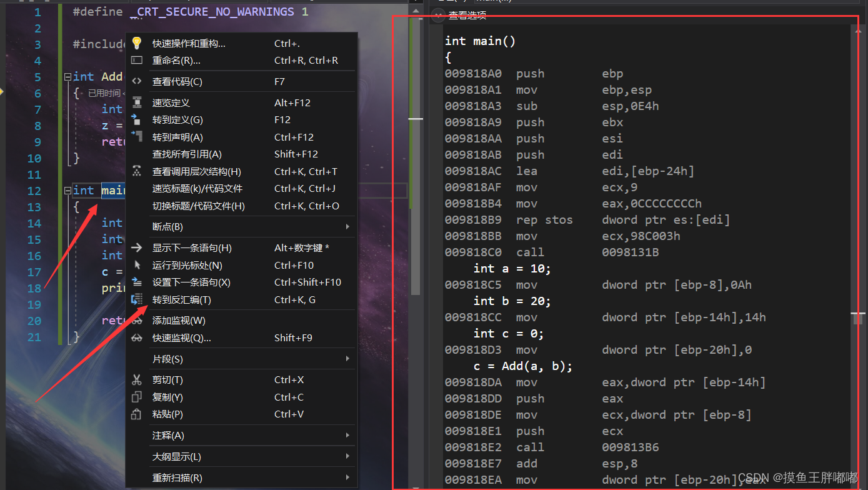868x490 pixels.
Task: Select 速览标题(k)/代码文件 menu entry
Action: (x=241, y=188)
